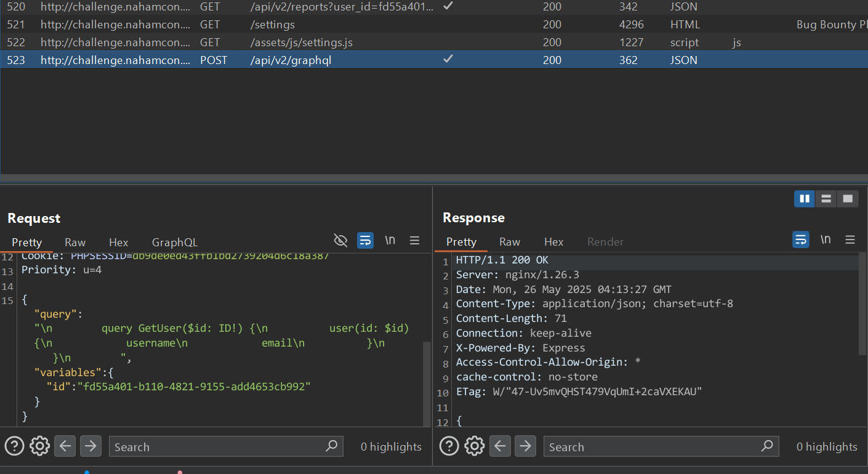Toggle the Request message inspector visibility (crossed-eye icon)
Image resolution: width=868 pixels, height=474 pixels.
point(340,240)
